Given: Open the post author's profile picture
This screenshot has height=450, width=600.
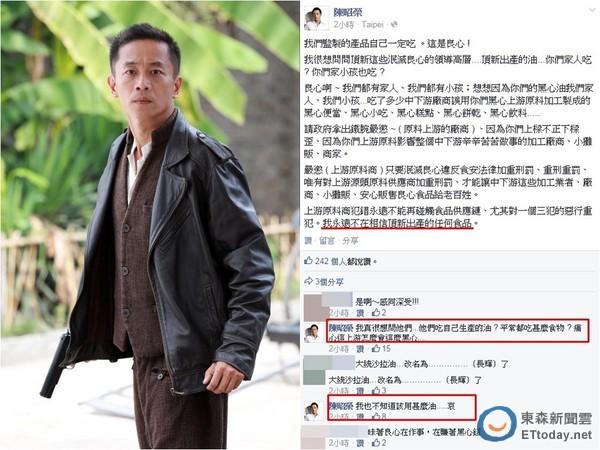Looking at the screenshot, I should 316,18.
